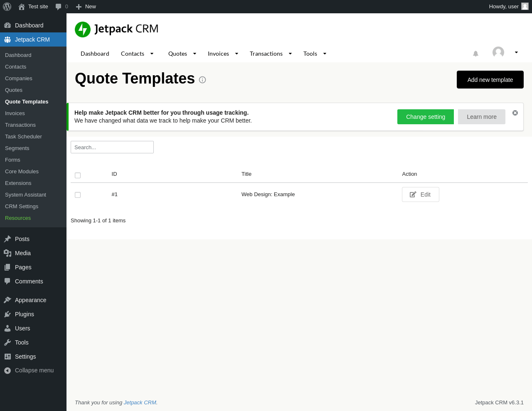
Task: Dismiss the usage tracking notice
Action: tap(515, 113)
